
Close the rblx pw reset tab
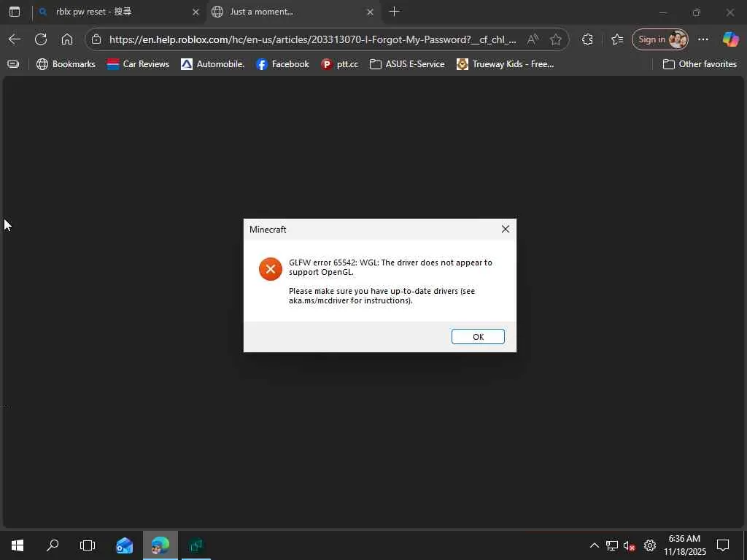[x=196, y=12]
